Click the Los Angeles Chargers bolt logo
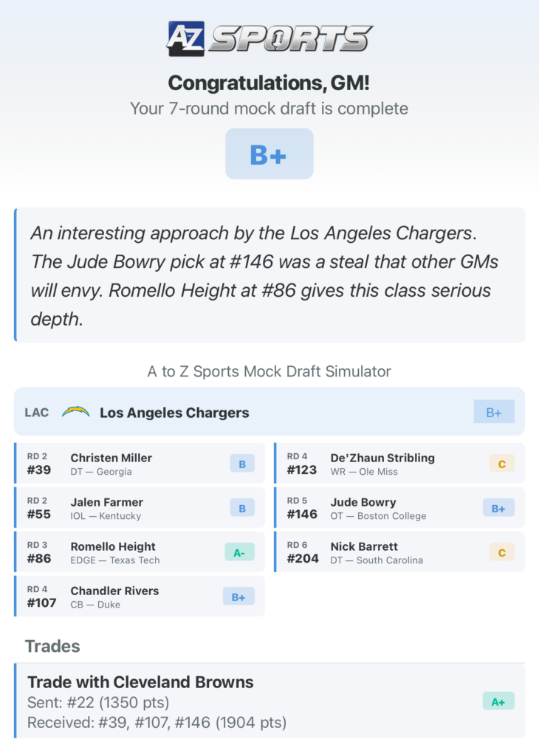The height and width of the screenshot is (756, 539). (x=75, y=412)
